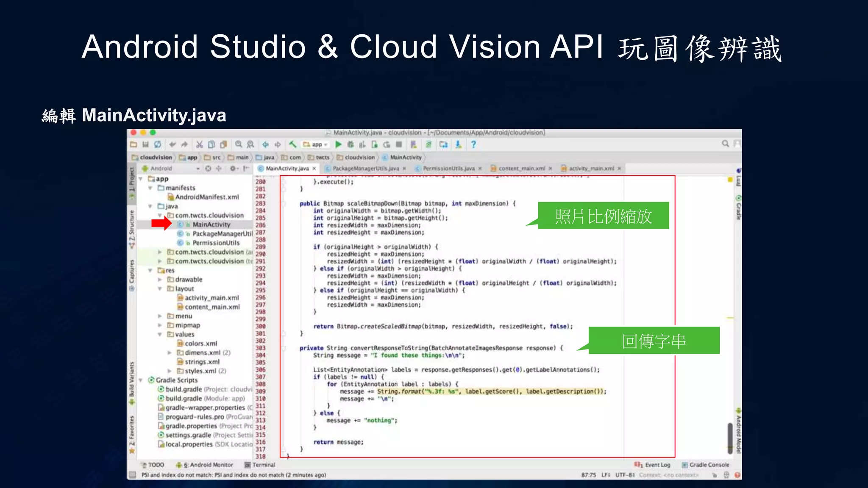Expand the drawable folder node

tap(160, 280)
